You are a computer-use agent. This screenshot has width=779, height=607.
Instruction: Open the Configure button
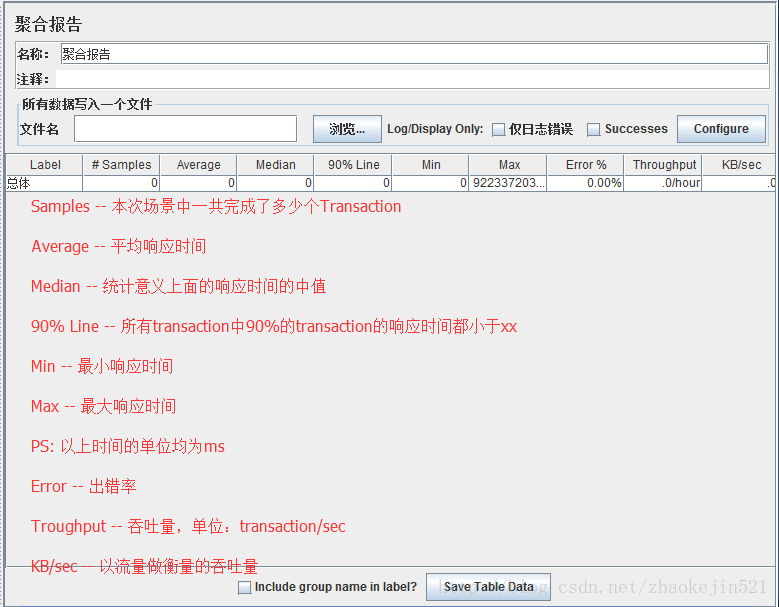pyautogui.click(x=721, y=129)
